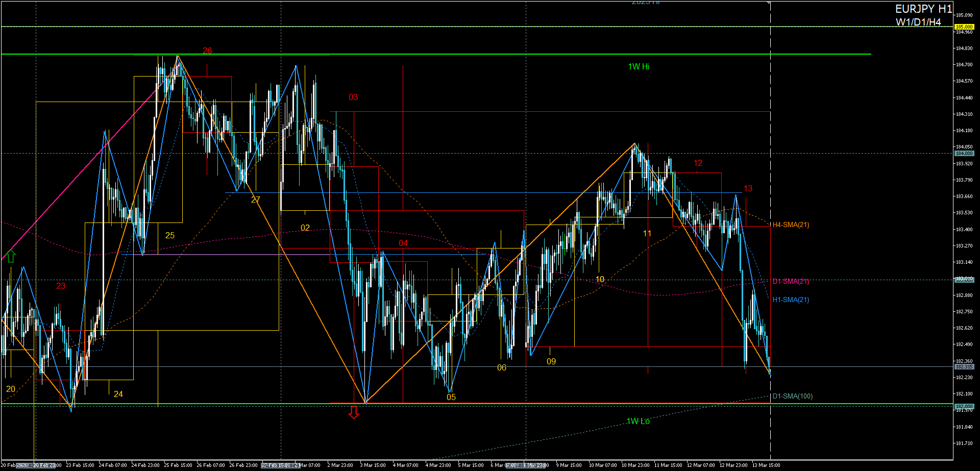Click the 1W Hi level label
The height and width of the screenshot is (471, 980).
639,67
